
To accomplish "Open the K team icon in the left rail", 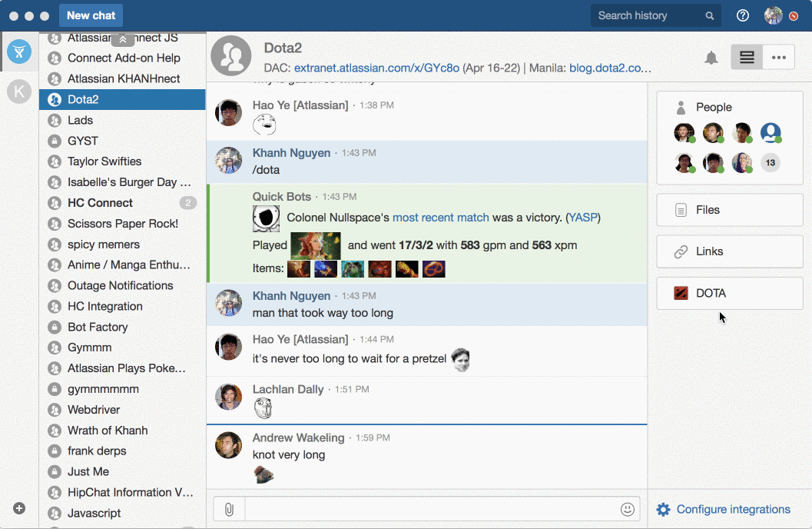I will pyautogui.click(x=19, y=91).
